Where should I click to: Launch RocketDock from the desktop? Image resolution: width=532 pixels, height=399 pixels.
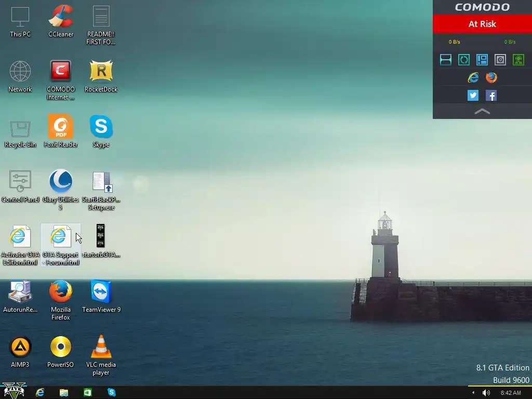point(101,76)
